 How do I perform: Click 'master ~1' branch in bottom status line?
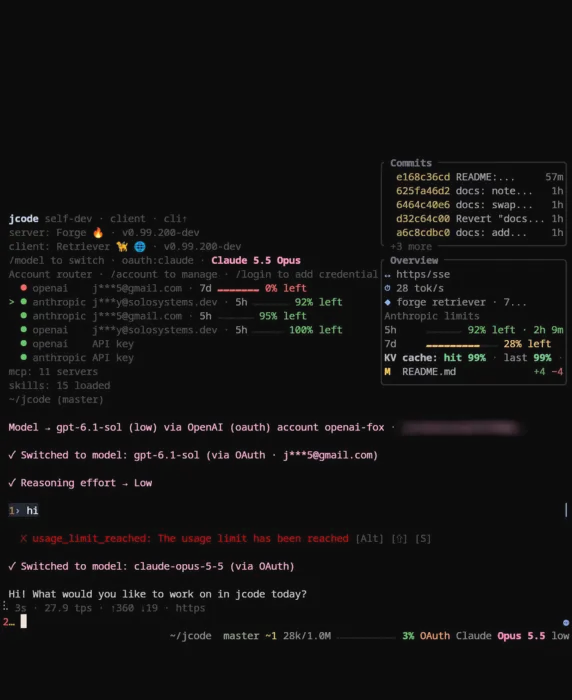[250, 636]
